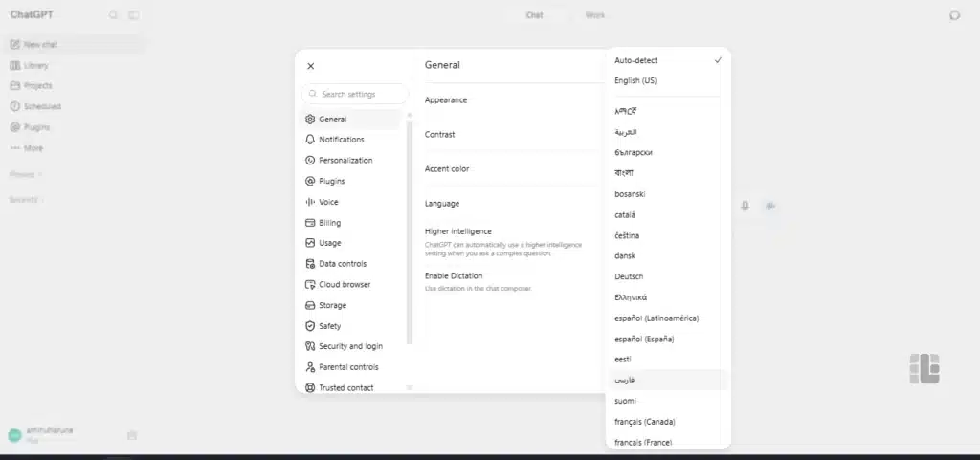Open the Billing settings section
This screenshot has height=460, width=980.
pos(350,223)
